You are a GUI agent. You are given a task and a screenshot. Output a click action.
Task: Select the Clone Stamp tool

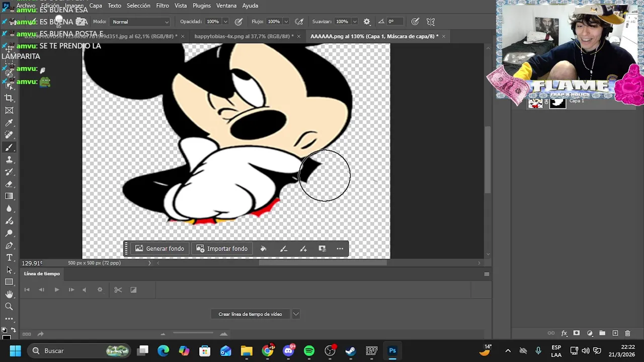9,159
